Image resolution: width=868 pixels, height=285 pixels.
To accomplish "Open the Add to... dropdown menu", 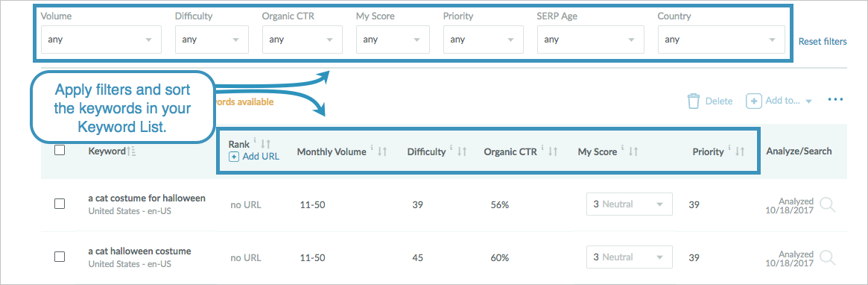I will pos(779,101).
